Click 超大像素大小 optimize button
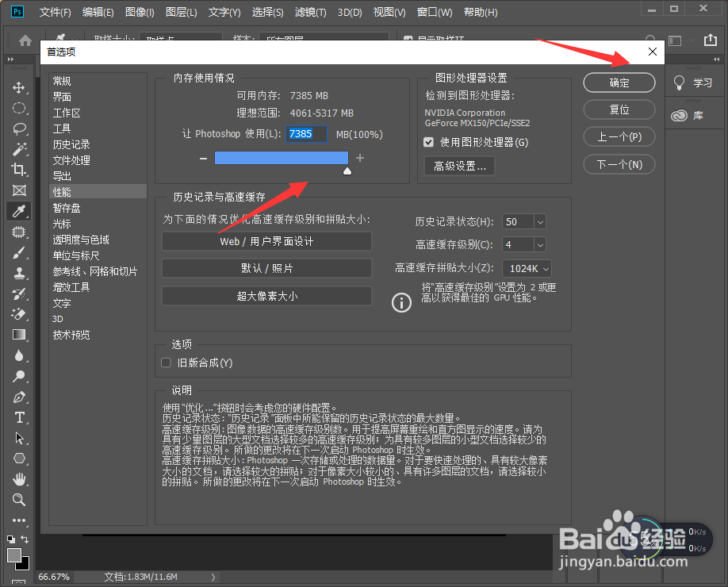This screenshot has height=587, width=728. (266, 296)
